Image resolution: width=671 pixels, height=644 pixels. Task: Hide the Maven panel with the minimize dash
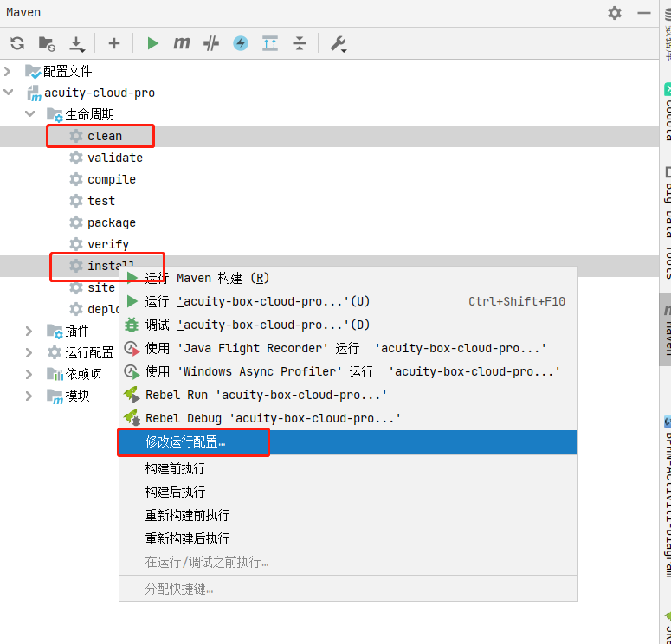pyautogui.click(x=644, y=13)
